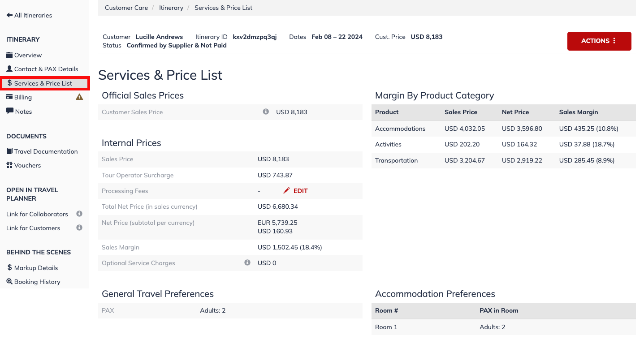Click the Markup Details dollar icon

(x=9, y=267)
